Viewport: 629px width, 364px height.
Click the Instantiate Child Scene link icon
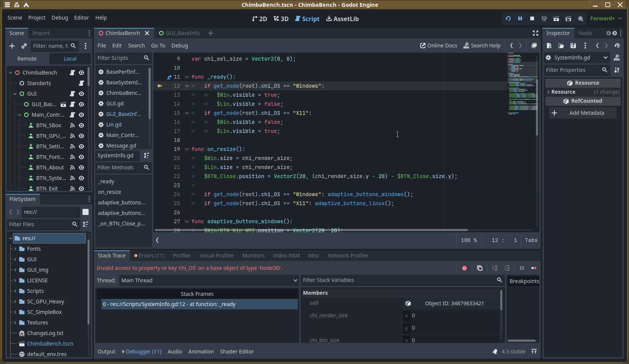(x=24, y=46)
